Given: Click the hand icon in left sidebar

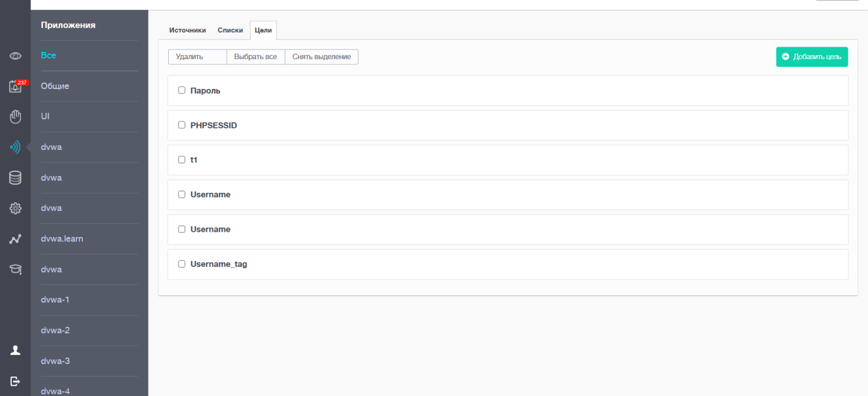Looking at the screenshot, I should (x=15, y=117).
